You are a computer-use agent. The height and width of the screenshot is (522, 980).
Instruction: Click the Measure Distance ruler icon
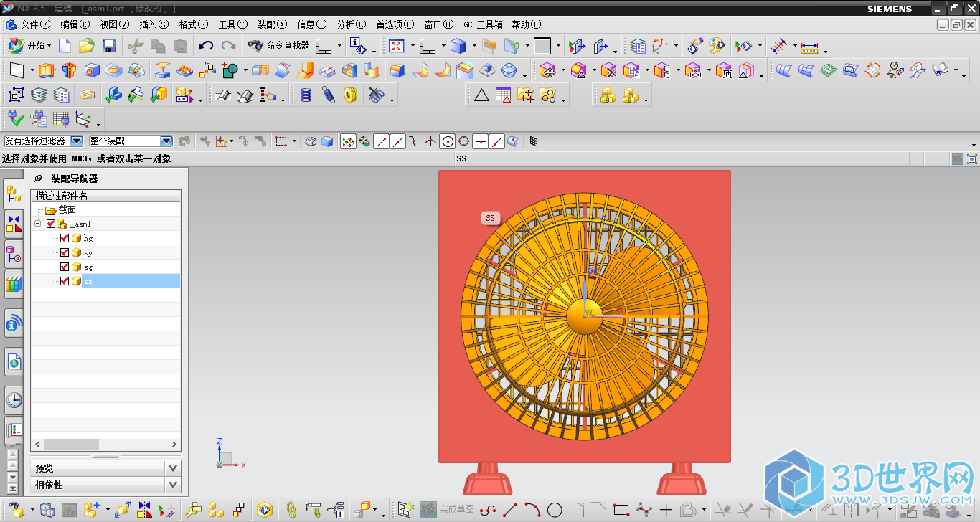click(810, 46)
